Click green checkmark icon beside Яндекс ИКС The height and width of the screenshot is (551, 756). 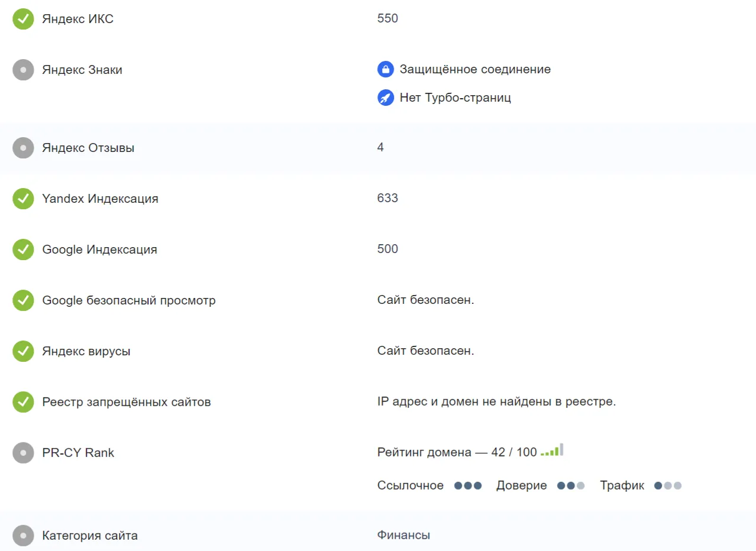pos(23,19)
